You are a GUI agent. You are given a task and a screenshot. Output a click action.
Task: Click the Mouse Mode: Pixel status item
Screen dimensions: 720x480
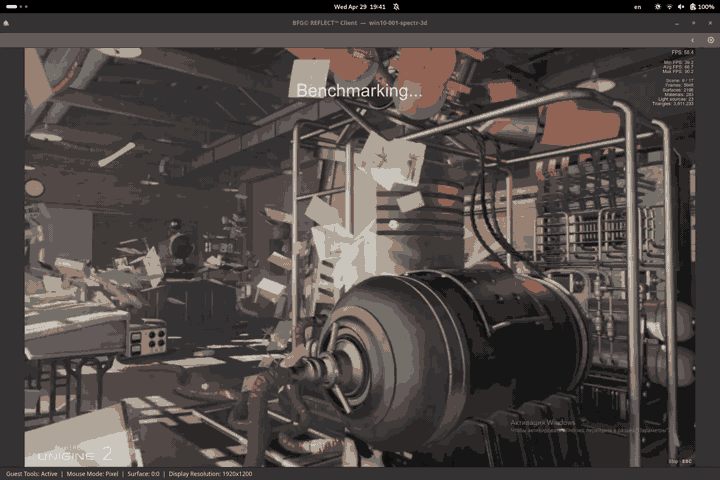coord(92,474)
